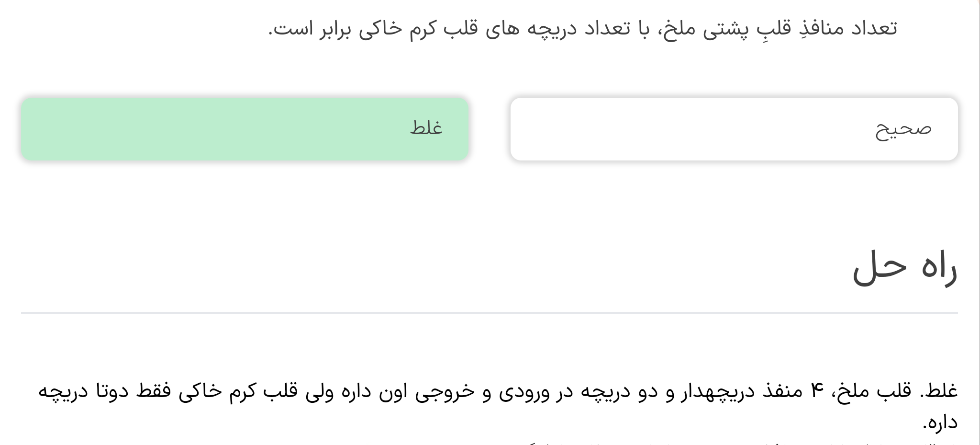Click the word "منافذِ" in the question
Viewport: 980px width, 445px height.
coord(821,28)
